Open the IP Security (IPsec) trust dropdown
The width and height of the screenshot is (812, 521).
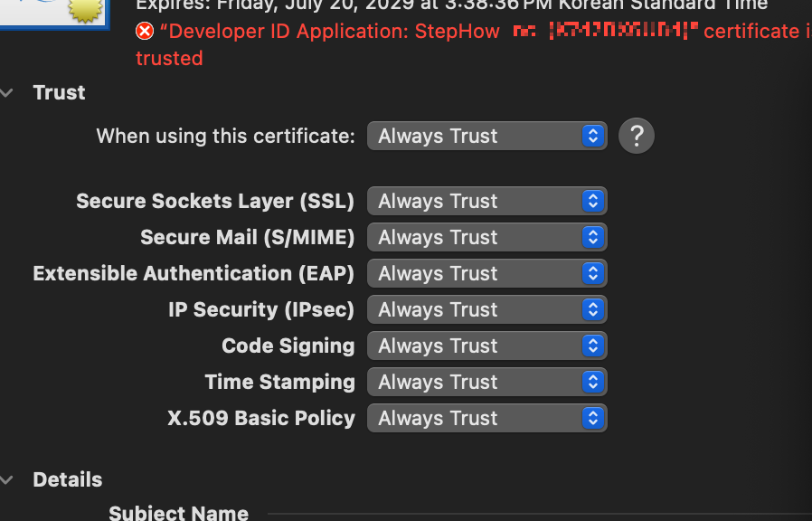point(486,309)
